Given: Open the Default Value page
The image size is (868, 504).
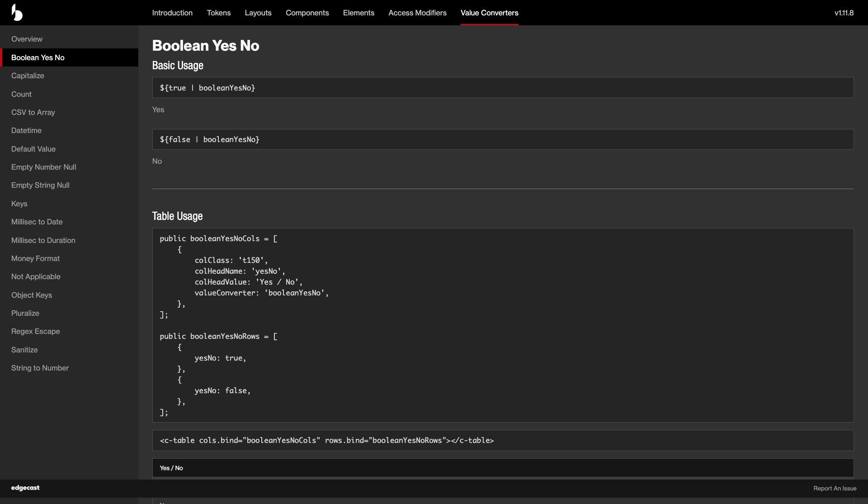Looking at the screenshot, I should (69, 149).
